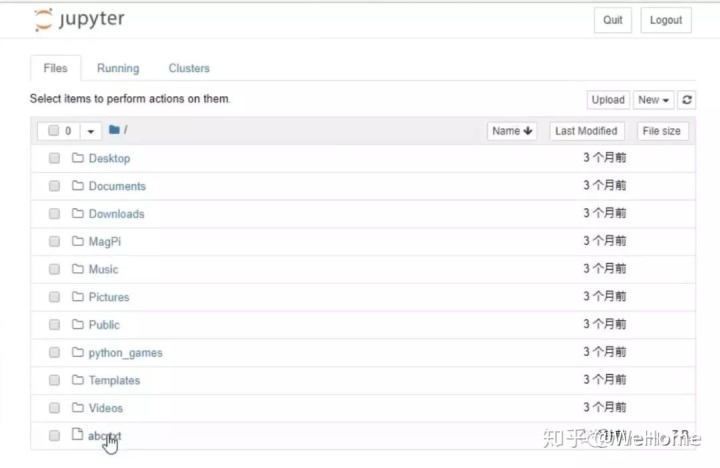The width and height of the screenshot is (720, 468).
Task: Refresh the notebook file list
Action: (x=686, y=100)
